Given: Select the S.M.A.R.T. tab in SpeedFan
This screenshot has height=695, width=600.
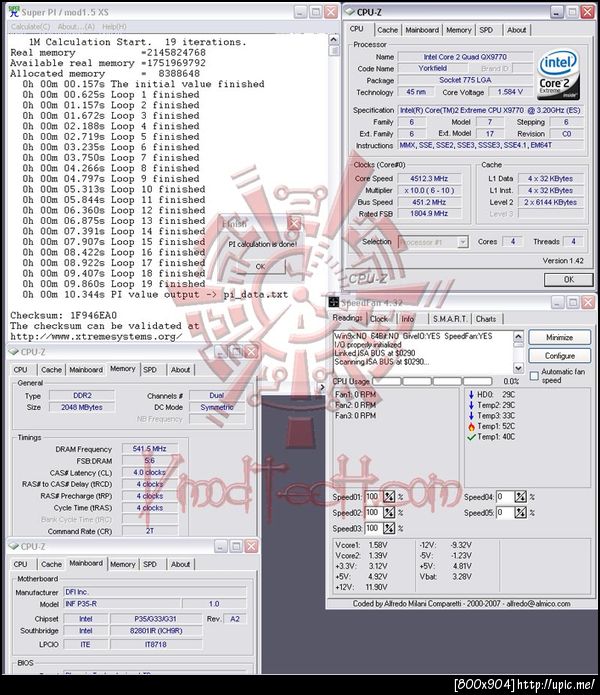Looking at the screenshot, I should tap(450, 319).
